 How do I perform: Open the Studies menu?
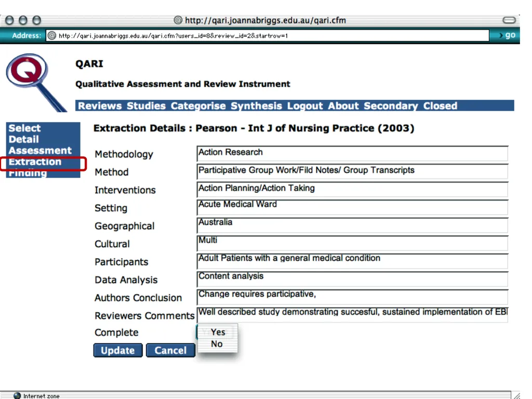tap(146, 106)
